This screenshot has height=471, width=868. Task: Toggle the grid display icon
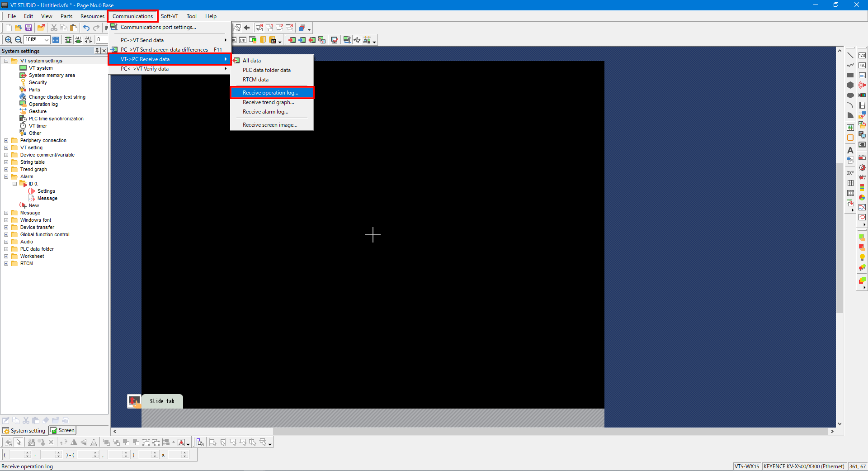coord(56,40)
